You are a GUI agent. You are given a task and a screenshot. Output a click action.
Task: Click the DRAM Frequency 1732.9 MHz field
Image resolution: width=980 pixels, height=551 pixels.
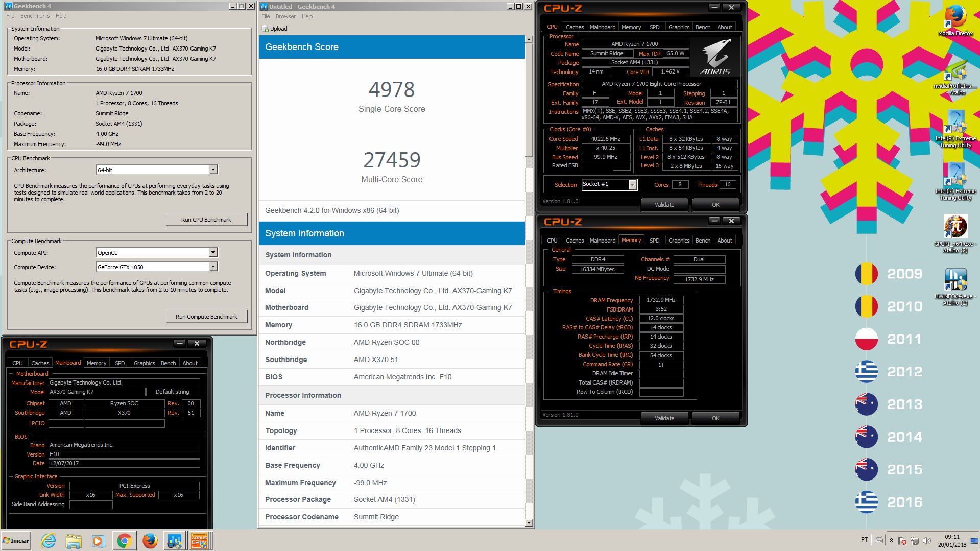661,300
